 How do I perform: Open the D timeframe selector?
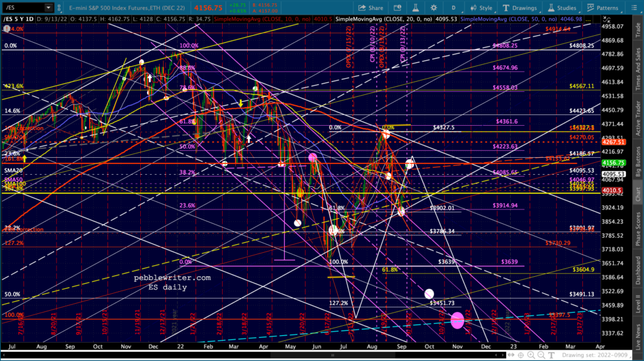(453, 8)
